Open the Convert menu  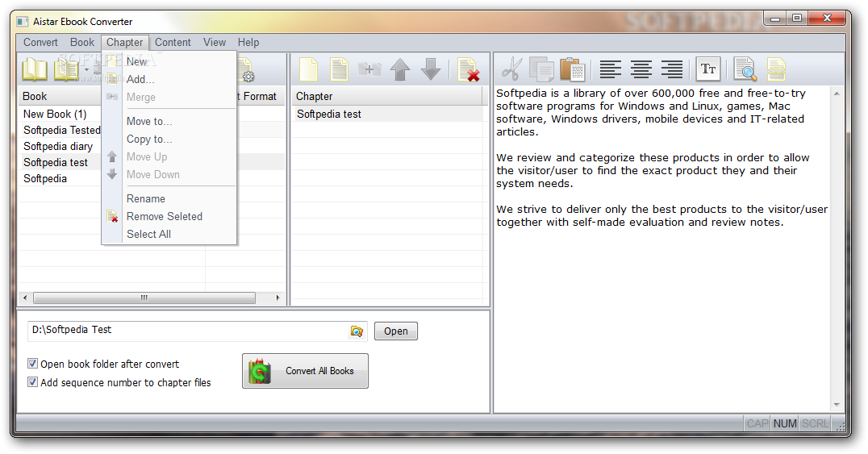click(x=40, y=42)
